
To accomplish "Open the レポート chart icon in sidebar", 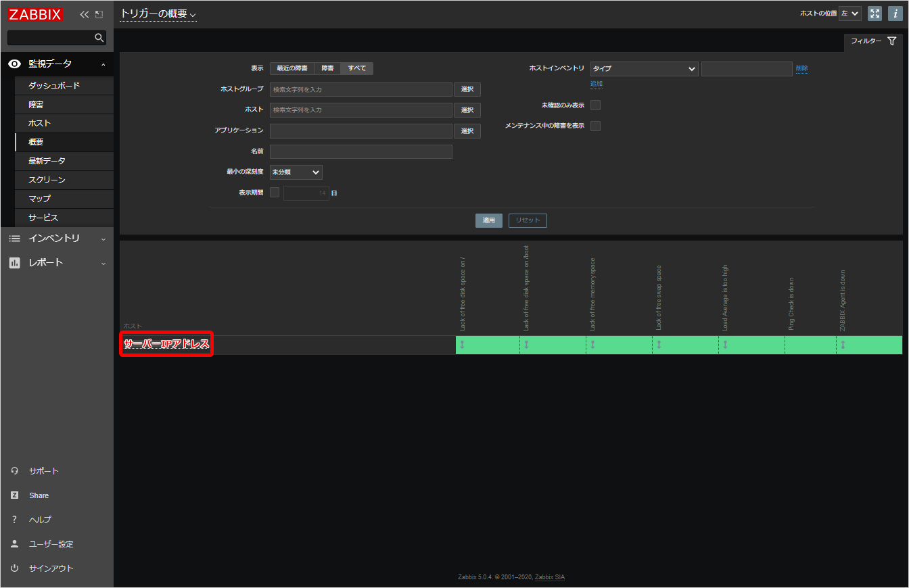I will [x=15, y=262].
